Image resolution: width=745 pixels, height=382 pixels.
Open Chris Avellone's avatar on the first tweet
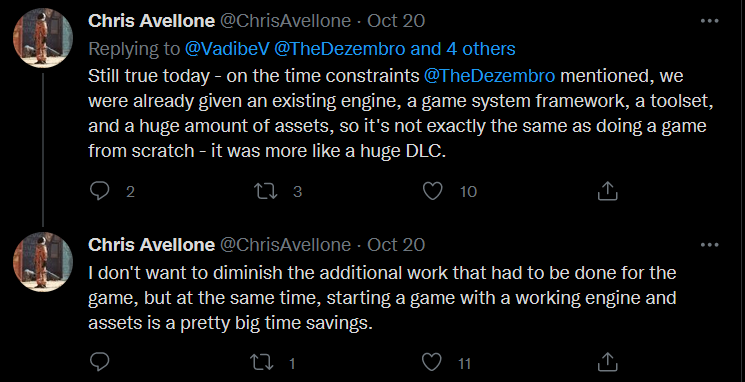tap(43, 38)
